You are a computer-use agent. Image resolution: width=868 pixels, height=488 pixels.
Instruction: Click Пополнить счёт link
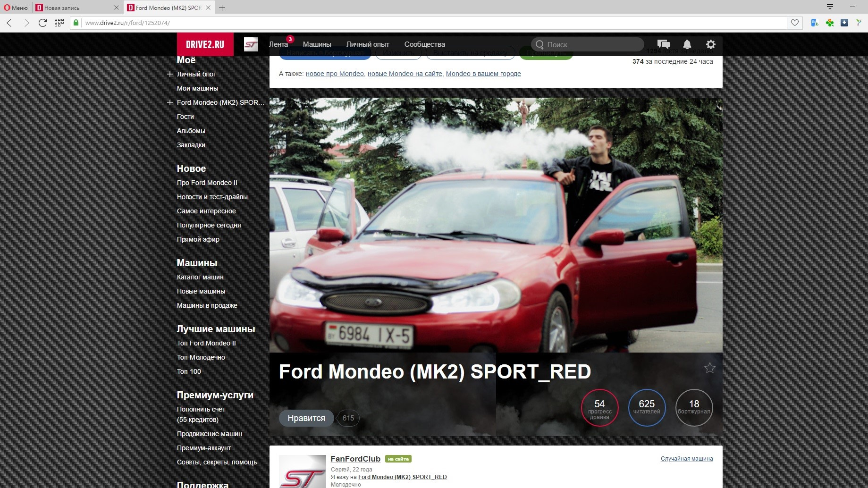pyautogui.click(x=201, y=409)
